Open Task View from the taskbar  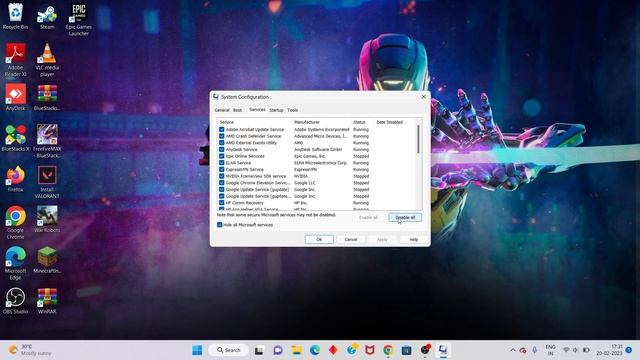[x=259, y=350]
